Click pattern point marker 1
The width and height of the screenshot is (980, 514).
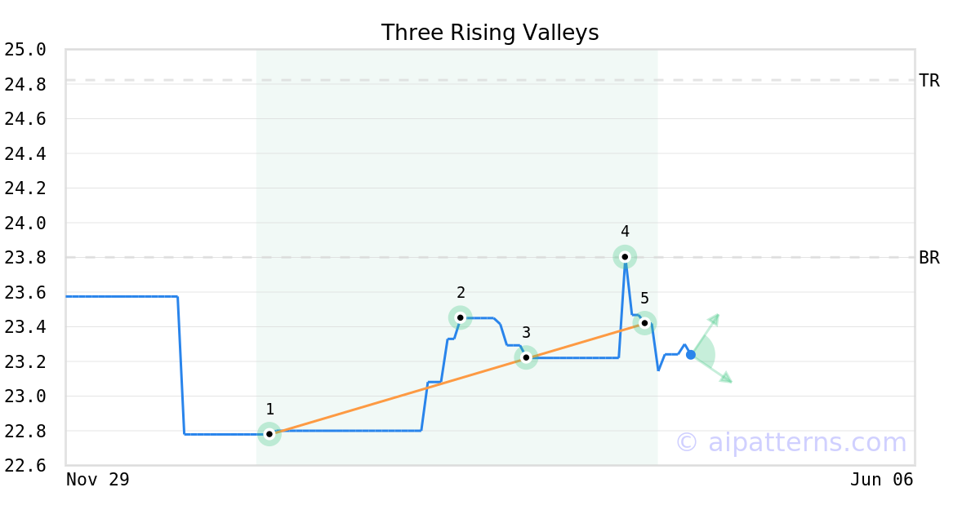(x=269, y=434)
